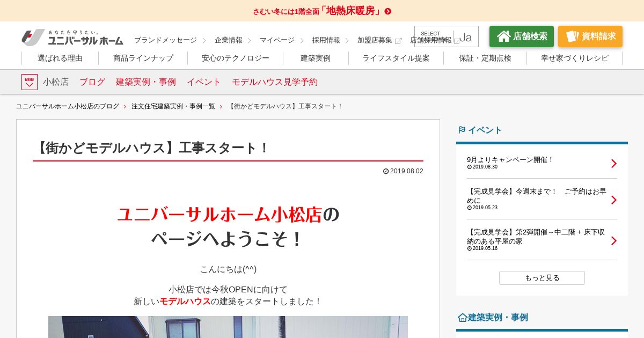The width and height of the screenshot is (644, 338).
Task: Open 小松店 store link
Action: click(x=56, y=82)
